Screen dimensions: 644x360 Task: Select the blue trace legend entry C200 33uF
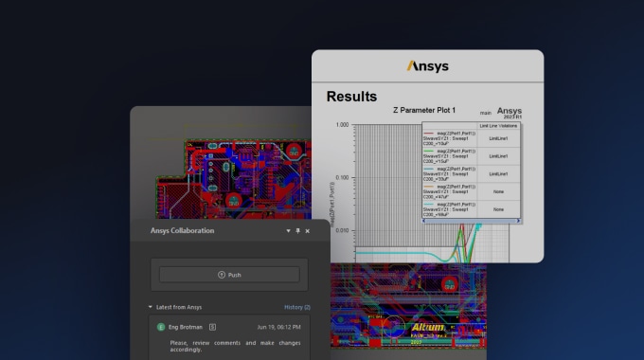pos(450,173)
